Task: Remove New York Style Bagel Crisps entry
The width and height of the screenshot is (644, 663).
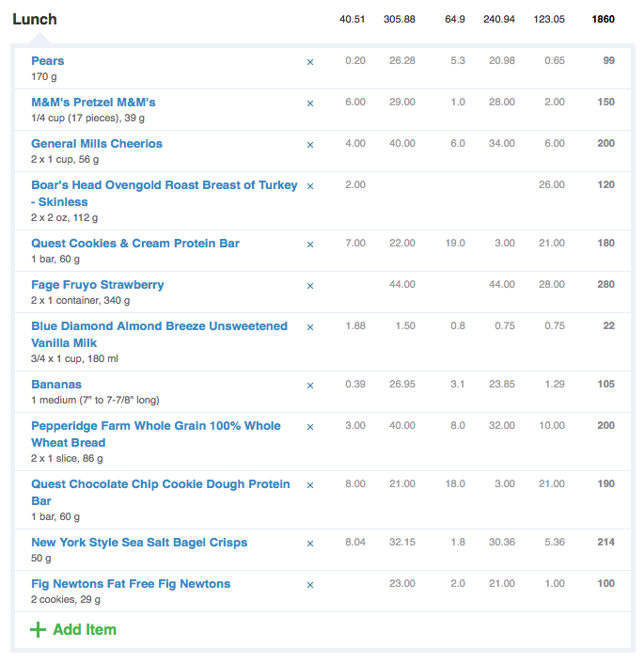Action: click(x=309, y=545)
